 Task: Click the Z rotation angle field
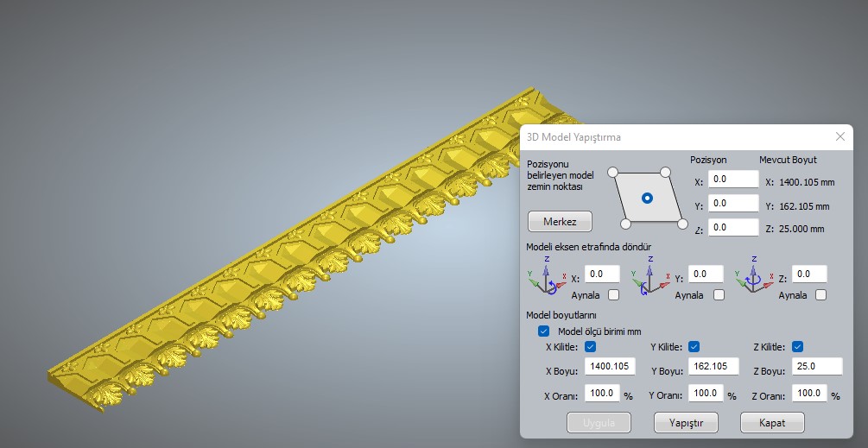click(x=809, y=274)
